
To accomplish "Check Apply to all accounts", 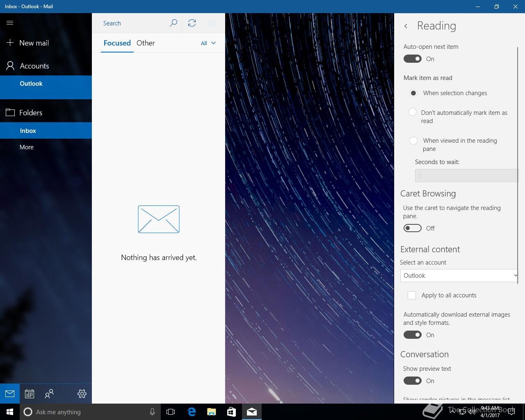I will coord(412,295).
